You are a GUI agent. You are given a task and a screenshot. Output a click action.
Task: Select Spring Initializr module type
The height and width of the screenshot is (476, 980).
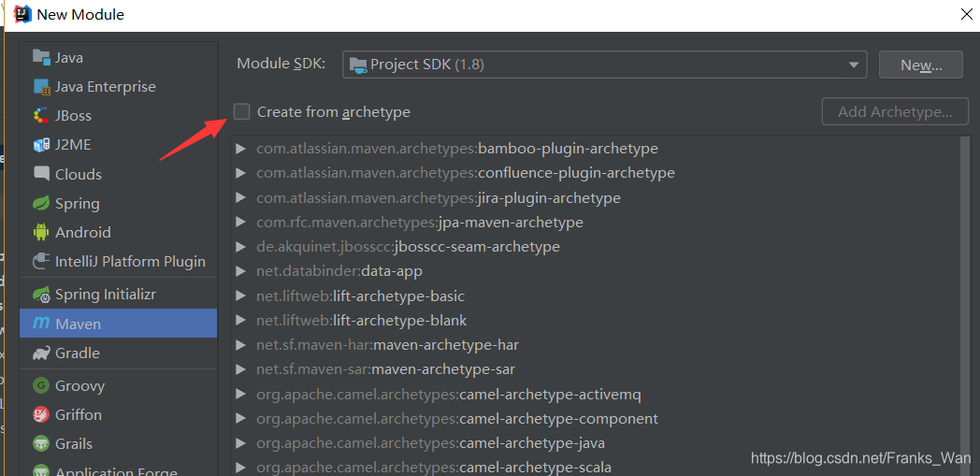coord(118,294)
